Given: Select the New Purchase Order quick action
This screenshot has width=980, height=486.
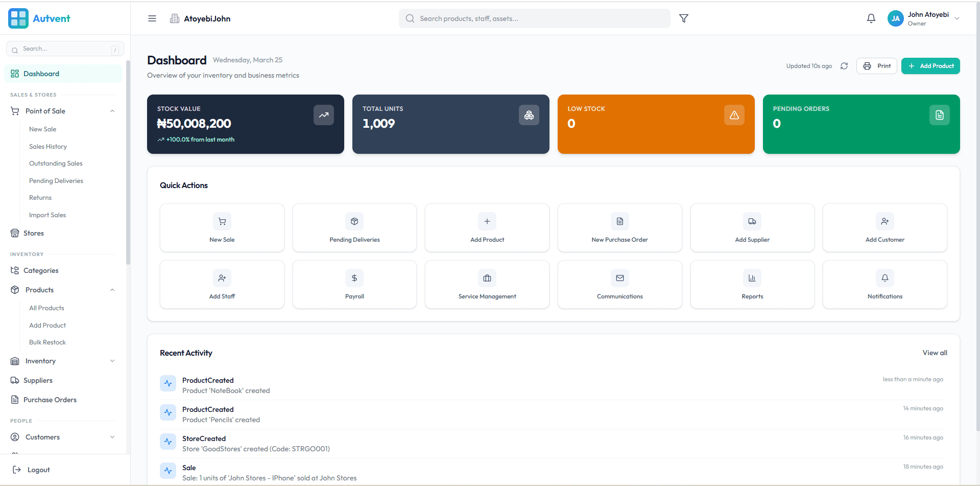Looking at the screenshot, I should click(619, 227).
